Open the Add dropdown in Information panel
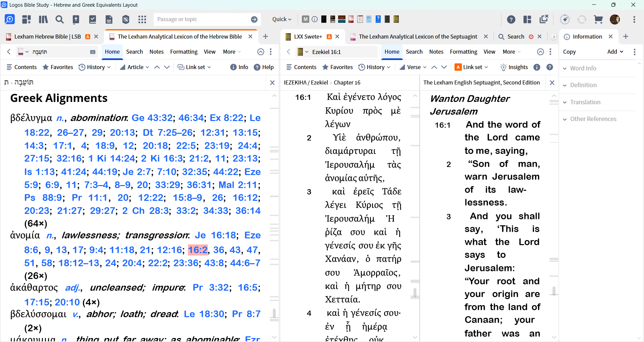The width and height of the screenshot is (644, 342). click(x=615, y=52)
